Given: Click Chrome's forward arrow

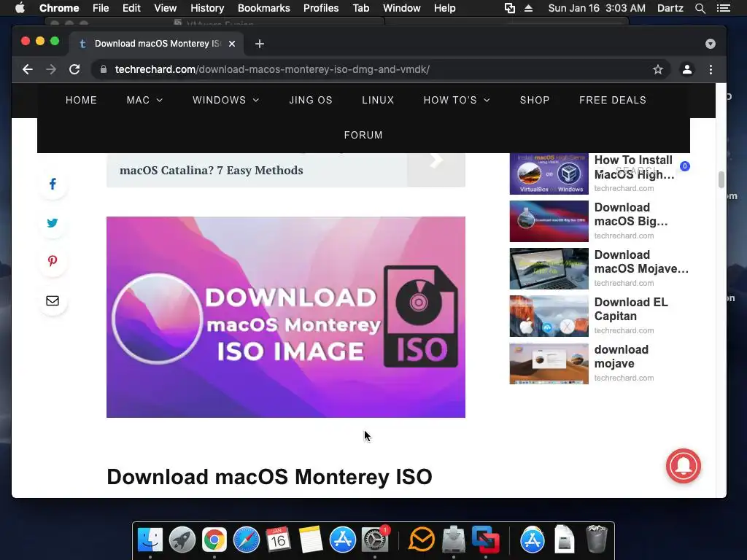Looking at the screenshot, I should point(51,69).
